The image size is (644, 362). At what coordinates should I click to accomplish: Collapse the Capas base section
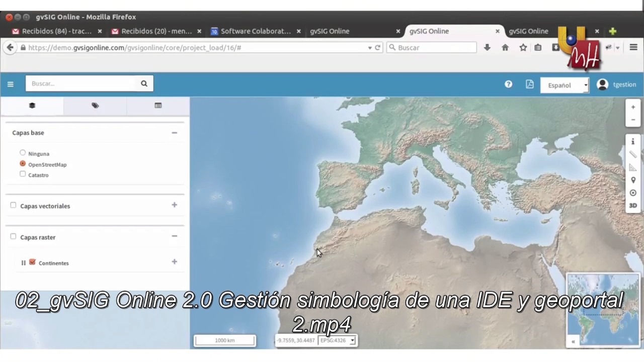(174, 133)
